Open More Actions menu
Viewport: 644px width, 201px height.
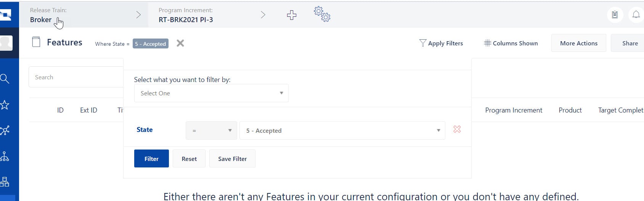tap(578, 43)
